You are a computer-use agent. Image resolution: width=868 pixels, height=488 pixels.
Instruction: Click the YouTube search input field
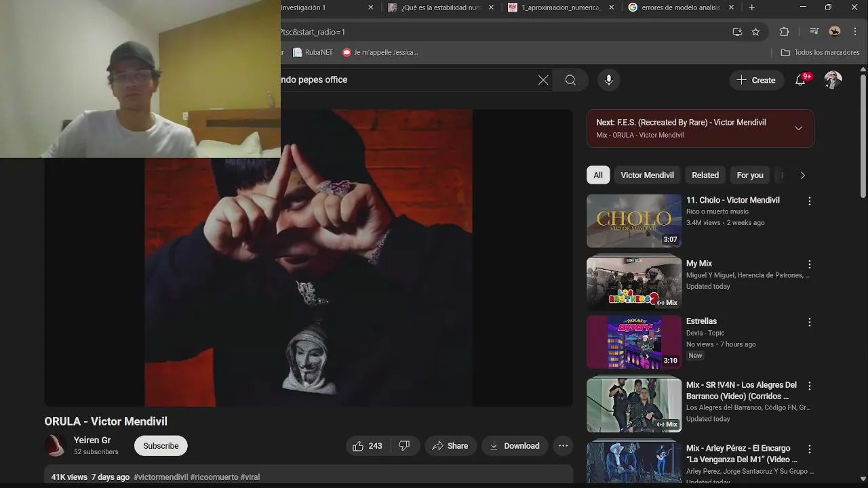pos(407,80)
